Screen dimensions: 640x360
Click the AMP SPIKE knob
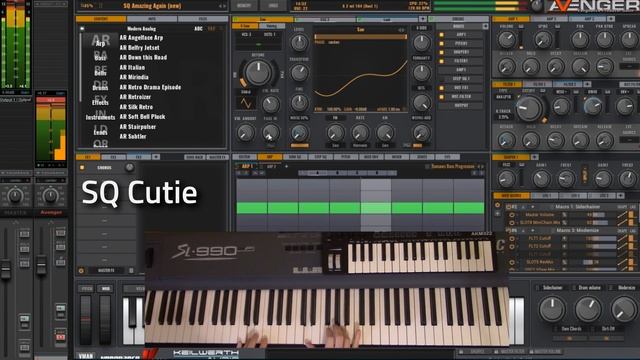[x=543, y=40]
